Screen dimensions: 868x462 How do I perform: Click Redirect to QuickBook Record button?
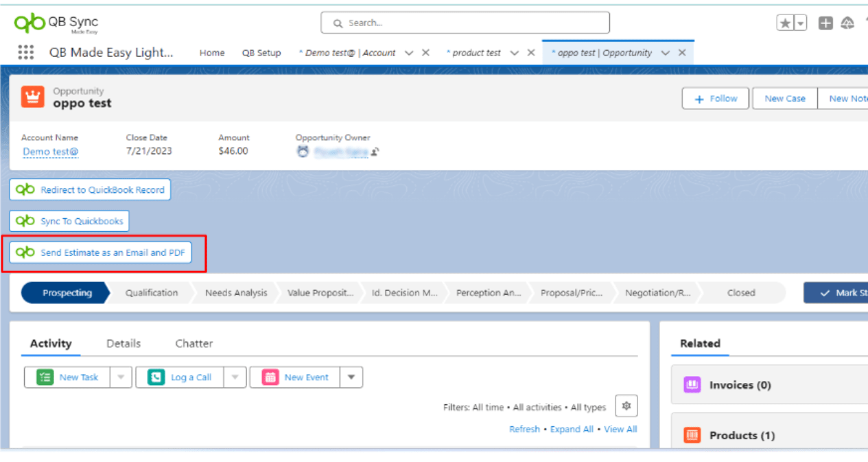point(90,189)
